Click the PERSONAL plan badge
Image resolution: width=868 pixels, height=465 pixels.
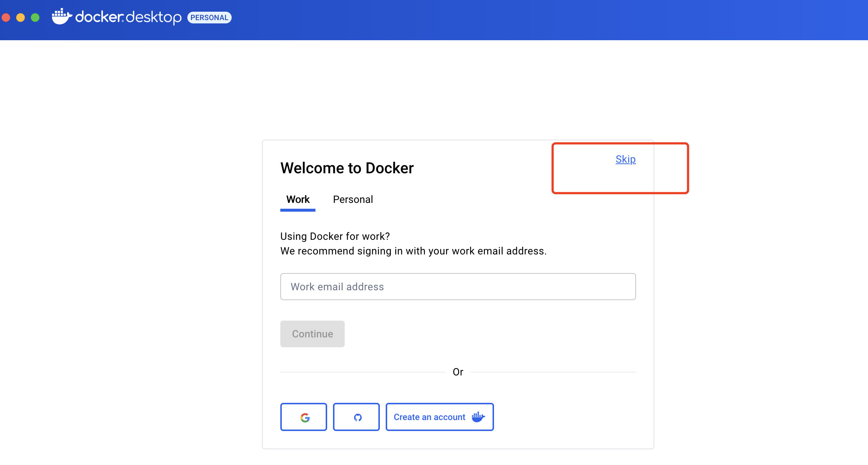209,18
